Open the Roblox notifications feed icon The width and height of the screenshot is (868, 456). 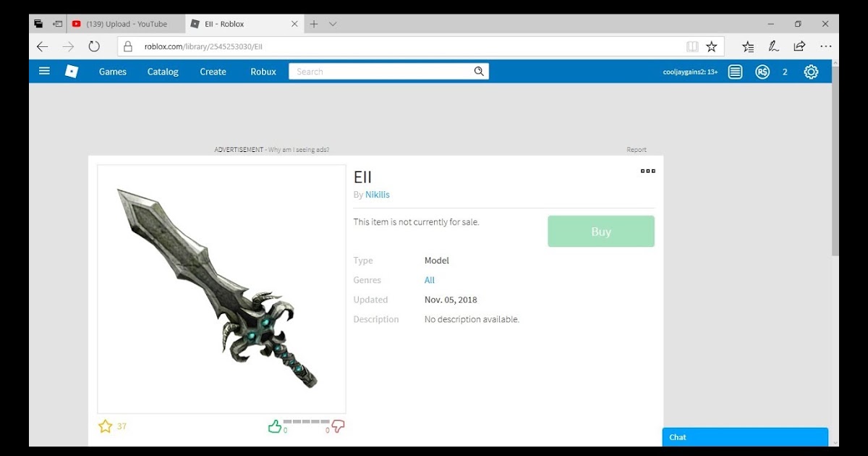(x=735, y=72)
